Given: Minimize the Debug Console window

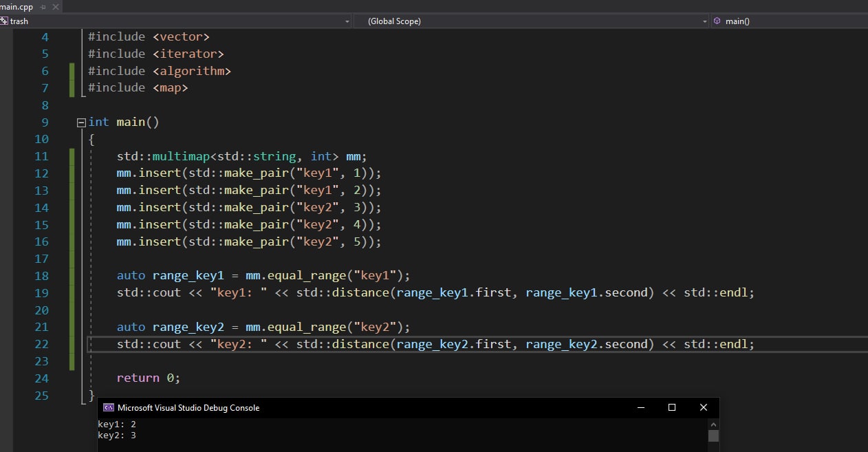Looking at the screenshot, I should click(640, 407).
